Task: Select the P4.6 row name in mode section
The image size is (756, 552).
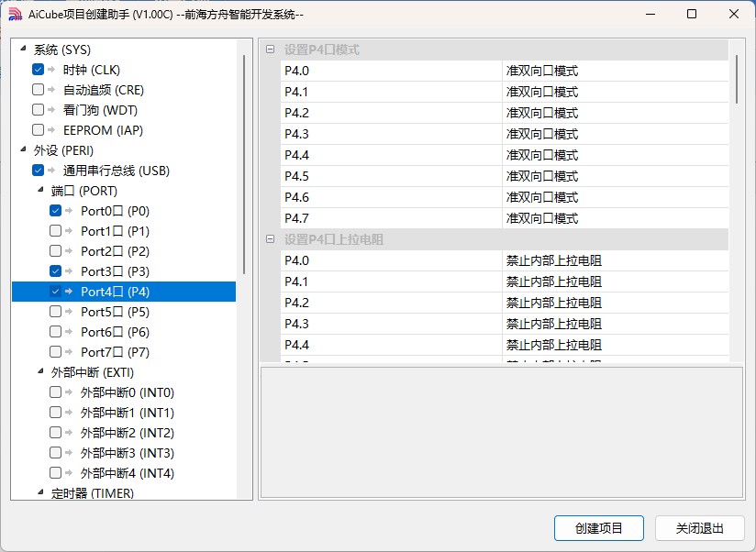Action: [x=391, y=197]
